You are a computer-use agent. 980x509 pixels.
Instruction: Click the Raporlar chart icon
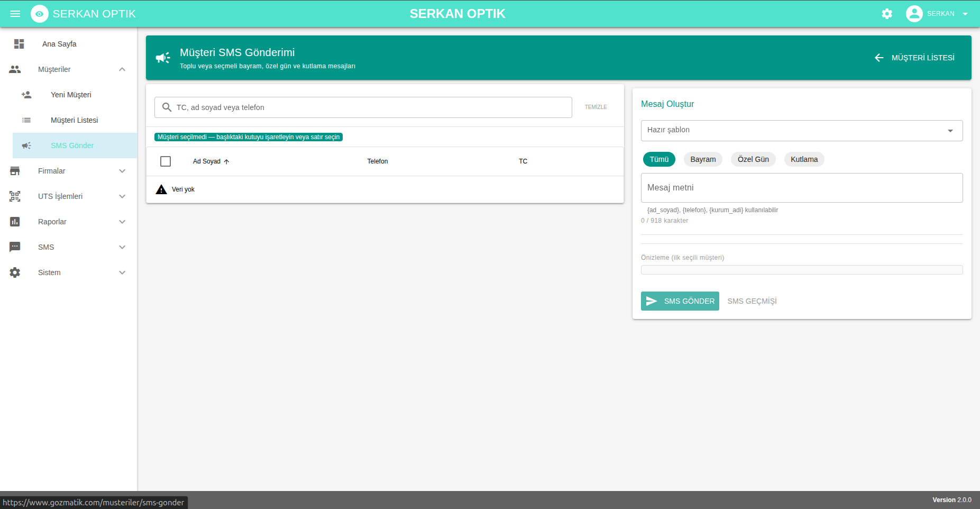(15, 222)
